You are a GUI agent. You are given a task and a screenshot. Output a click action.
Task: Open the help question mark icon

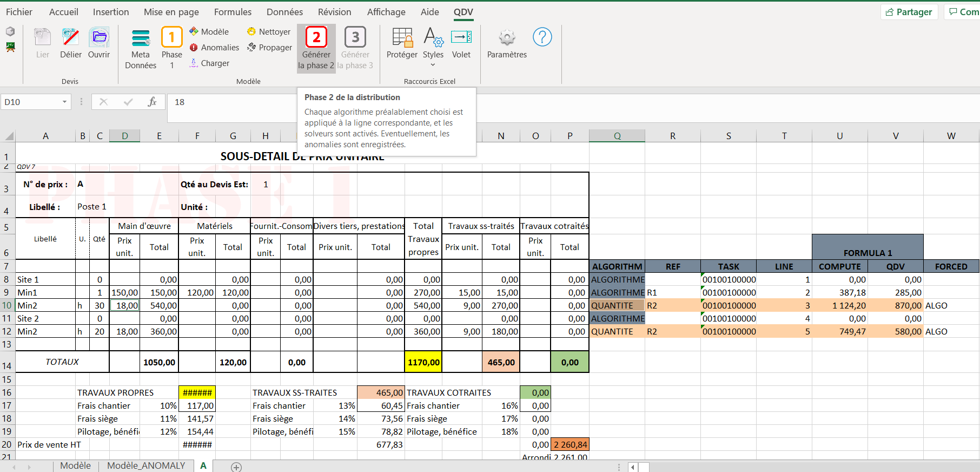pyautogui.click(x=542, y=37)
